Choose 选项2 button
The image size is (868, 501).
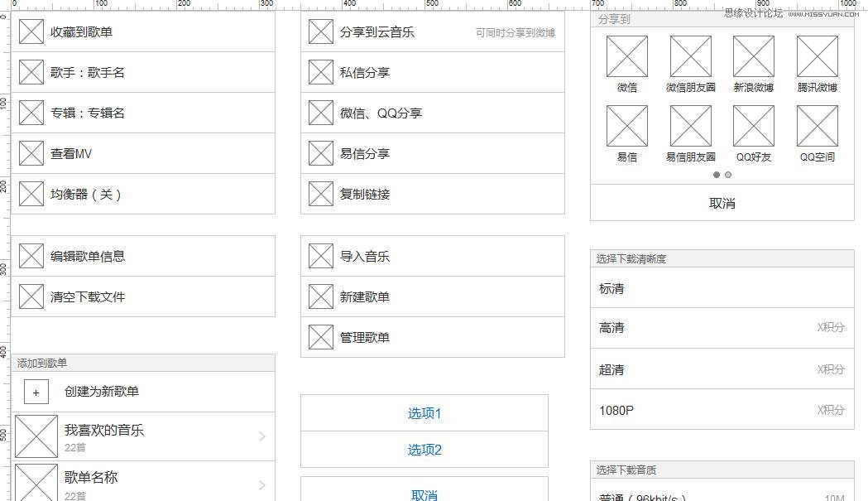pyautogui.click(x=424, y=450)
